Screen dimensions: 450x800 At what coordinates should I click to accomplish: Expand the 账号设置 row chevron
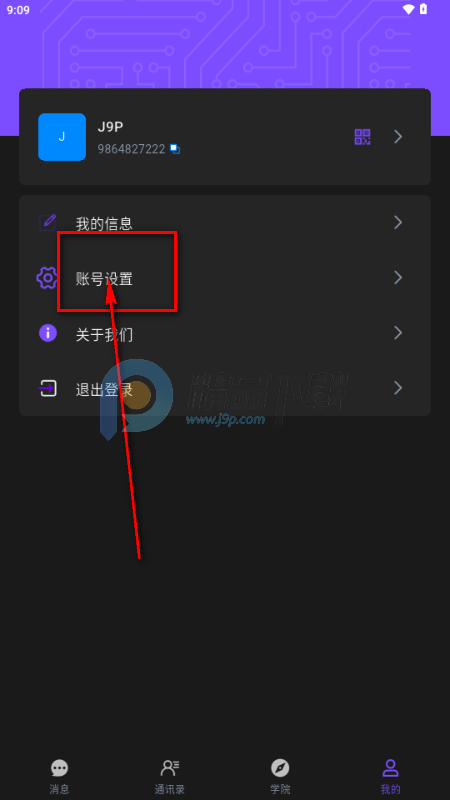click(x=398, y=278)
